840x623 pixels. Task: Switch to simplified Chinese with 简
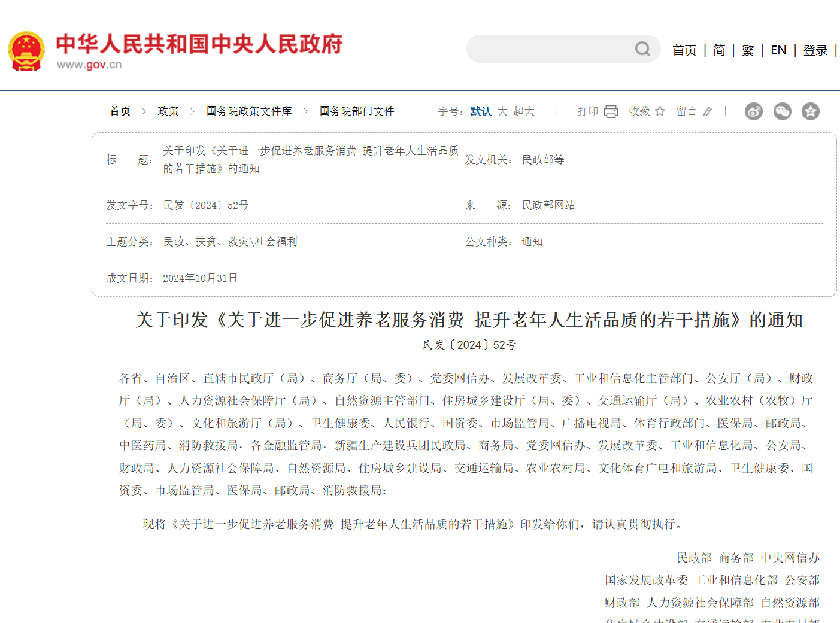719,51
